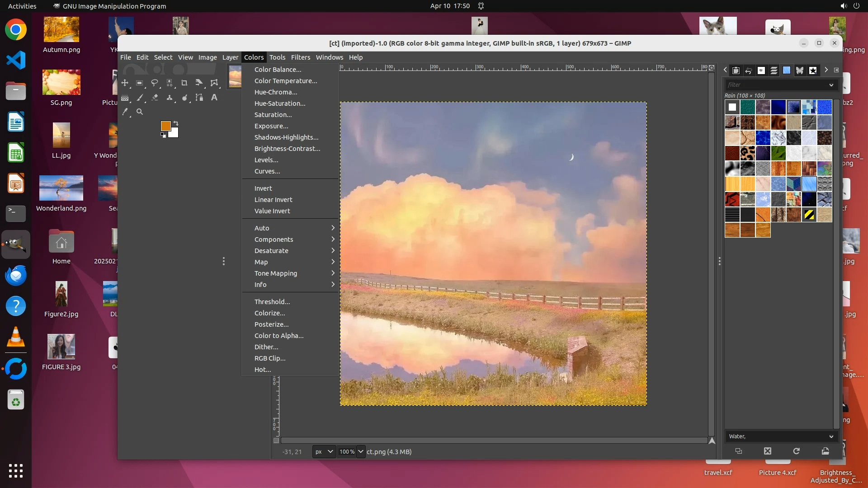Open Curves from the Colors menu
Image resolution: width=868 pixels, height=488 pixels.
[267, 171]
